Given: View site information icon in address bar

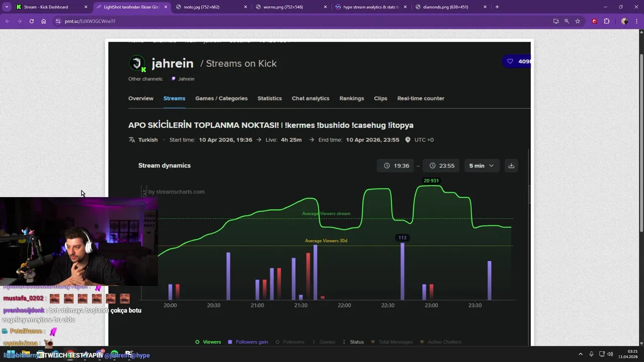Looking at the screenshot, I should pyautogui.click(x=58, y=21).
